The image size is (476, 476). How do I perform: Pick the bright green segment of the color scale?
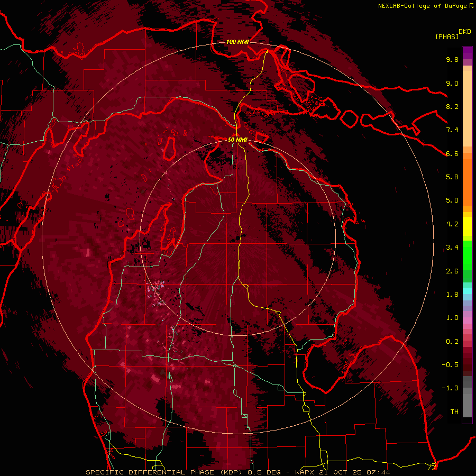[467, 255]
